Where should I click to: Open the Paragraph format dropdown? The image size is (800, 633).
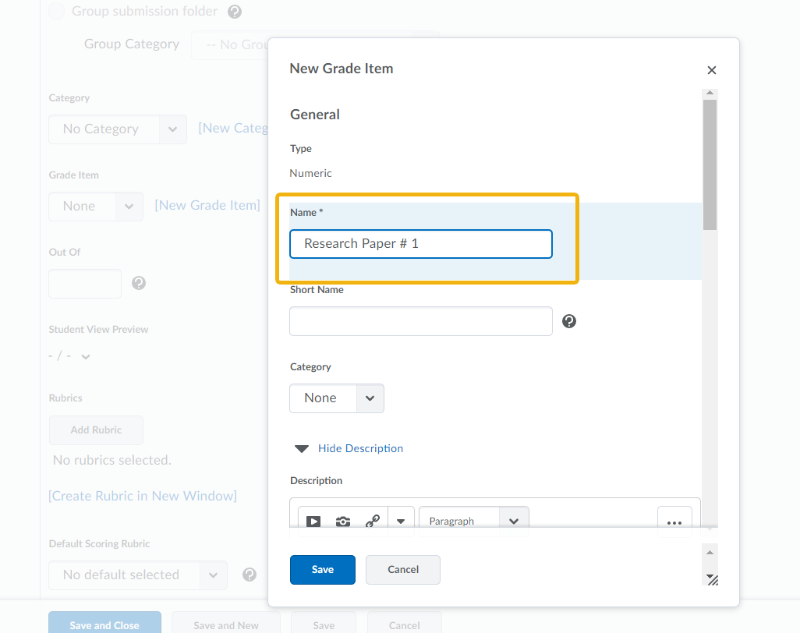[474, 521]
